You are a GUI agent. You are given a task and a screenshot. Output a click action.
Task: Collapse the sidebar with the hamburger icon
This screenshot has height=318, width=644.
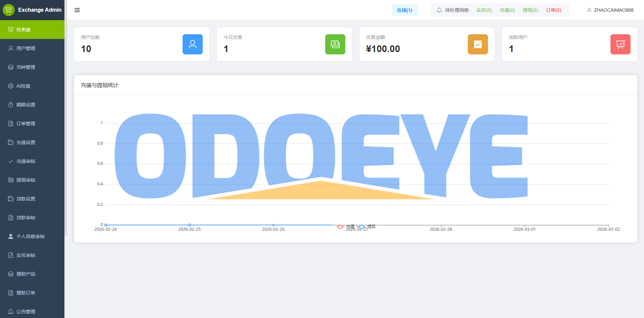click(x=77, y=10)
